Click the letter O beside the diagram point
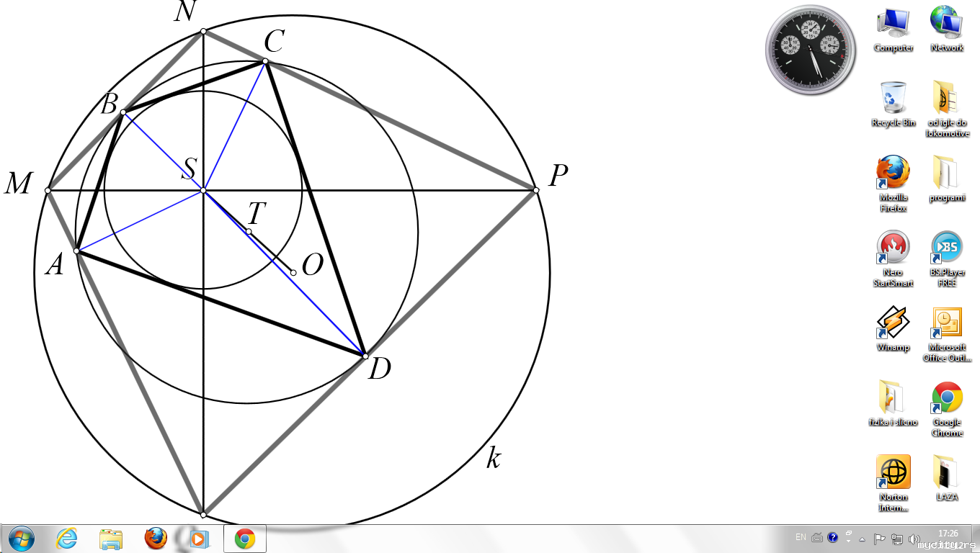The image size is (980, 553). pos(312,266)
